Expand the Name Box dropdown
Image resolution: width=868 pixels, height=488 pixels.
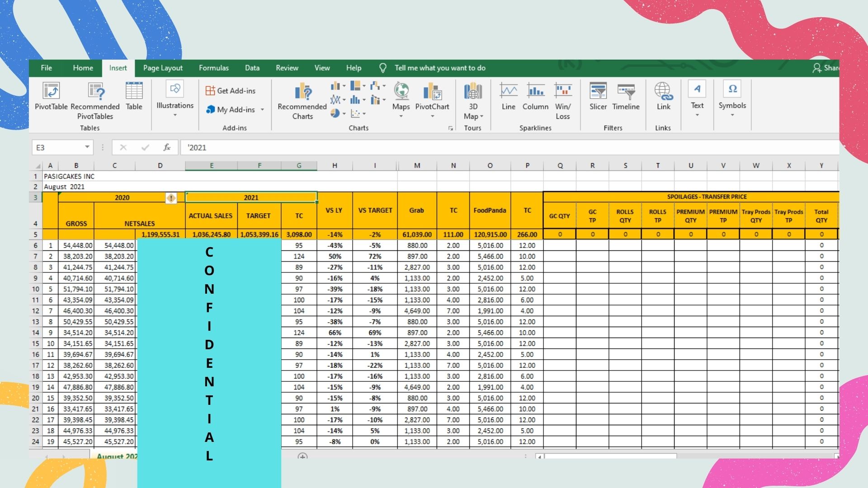(x=87, y=147)
